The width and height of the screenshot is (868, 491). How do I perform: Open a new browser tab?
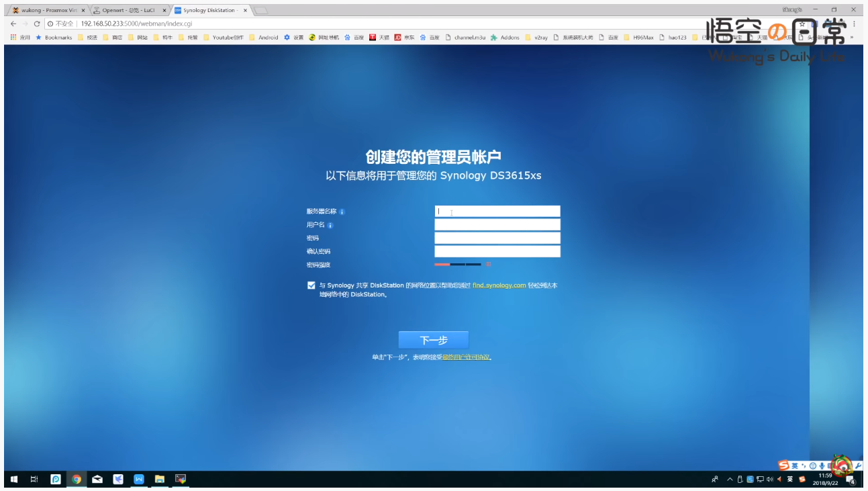[261, 10]
